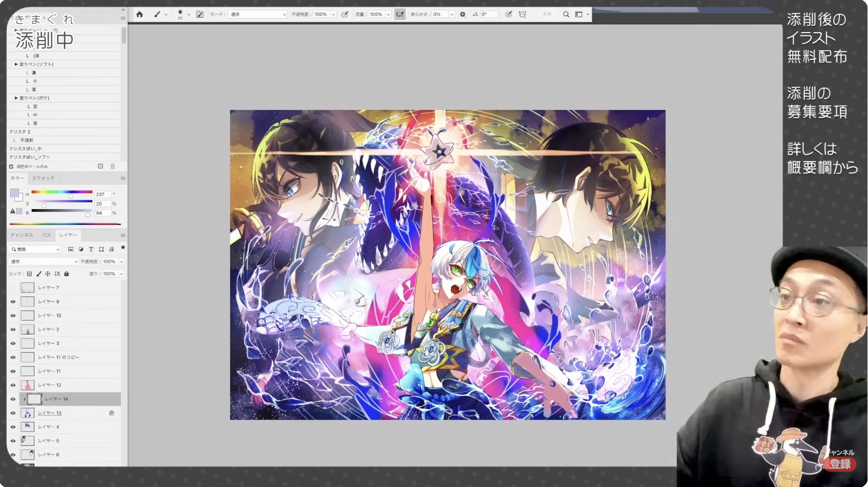Lock position move icon
Image resolution: width=868 pixels, height=487 pixels.
48,274
